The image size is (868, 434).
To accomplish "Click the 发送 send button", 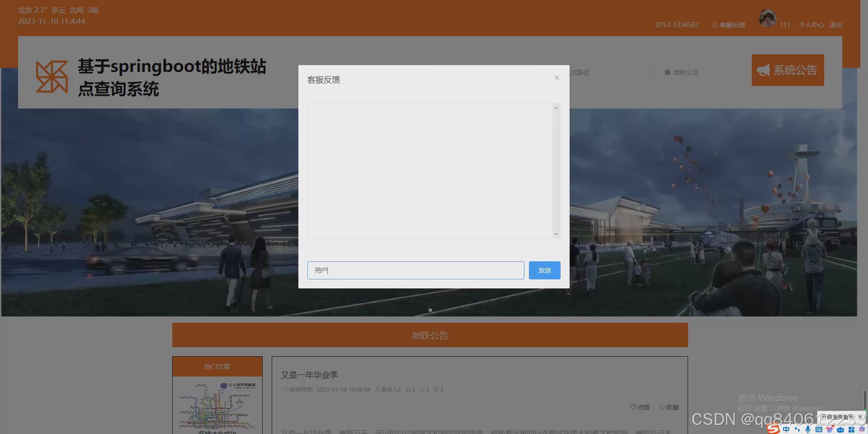I will tap(544, 270).
